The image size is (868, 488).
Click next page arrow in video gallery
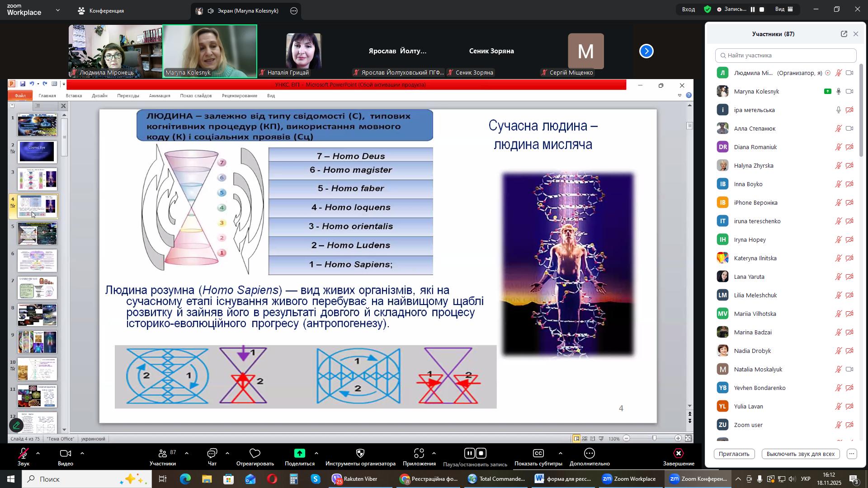tap(646, 51)
